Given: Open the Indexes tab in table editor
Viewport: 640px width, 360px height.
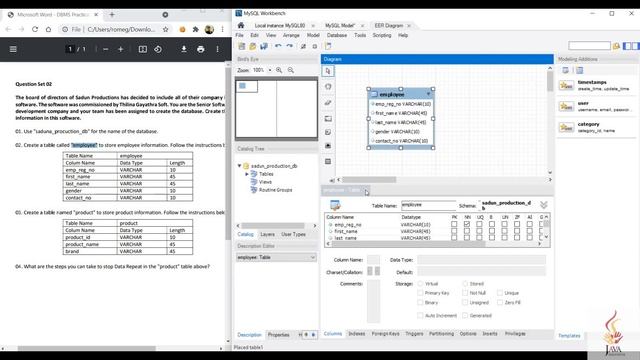Looking at the screenshot, I should click(x=356, y=333).
